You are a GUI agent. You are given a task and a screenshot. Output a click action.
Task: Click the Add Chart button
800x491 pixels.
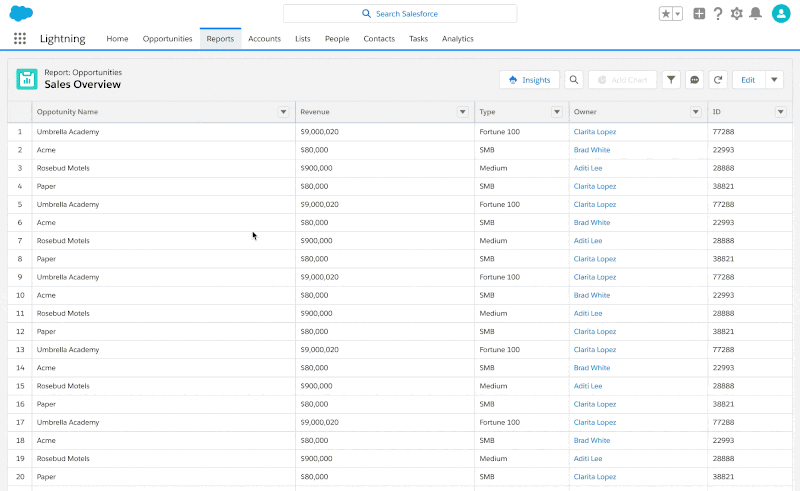[x=622, y=80]
